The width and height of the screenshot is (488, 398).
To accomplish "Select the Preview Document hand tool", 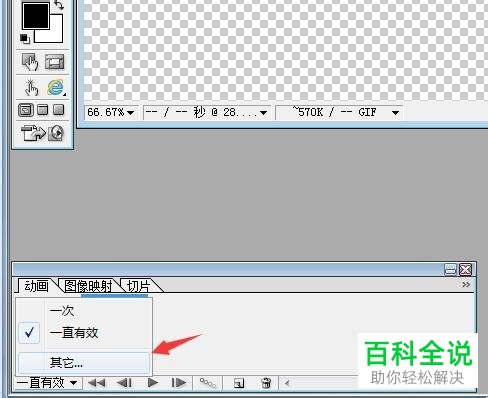I will pyautogui.click(x=31, y=87).
